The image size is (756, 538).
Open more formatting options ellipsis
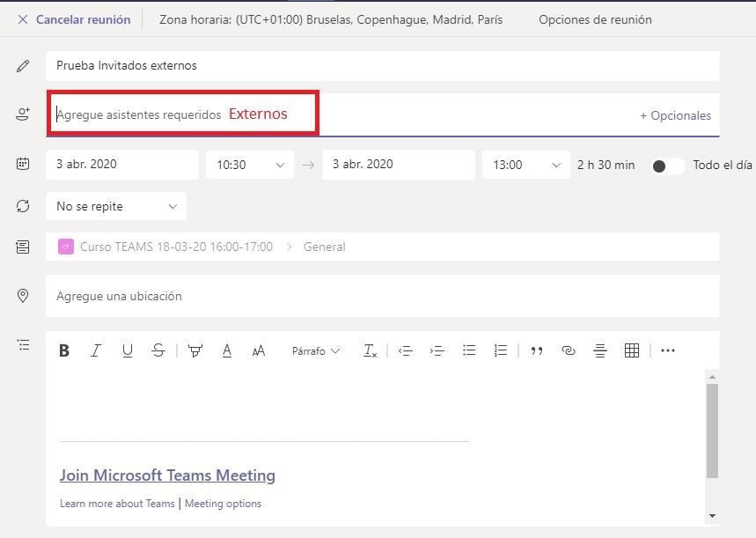tap(668, 350)
